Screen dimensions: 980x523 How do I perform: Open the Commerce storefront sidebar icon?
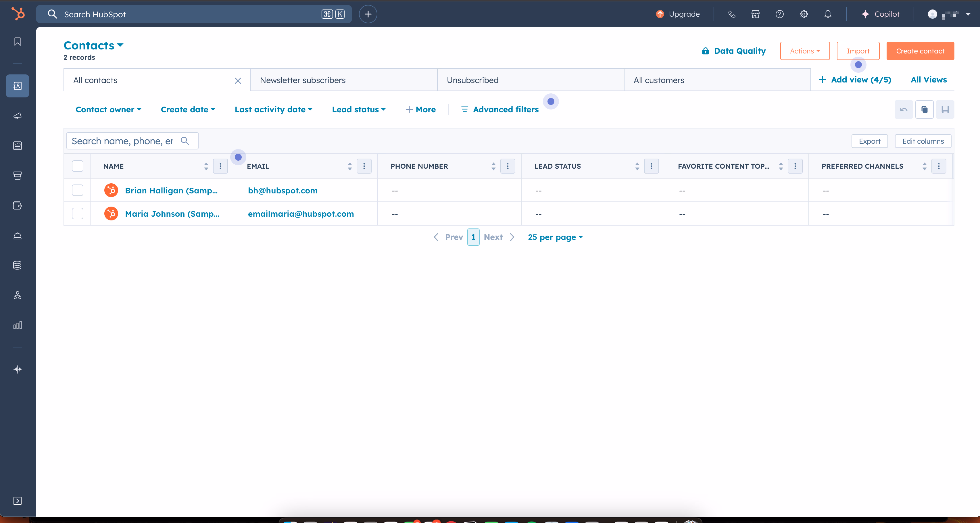(18, 175)
